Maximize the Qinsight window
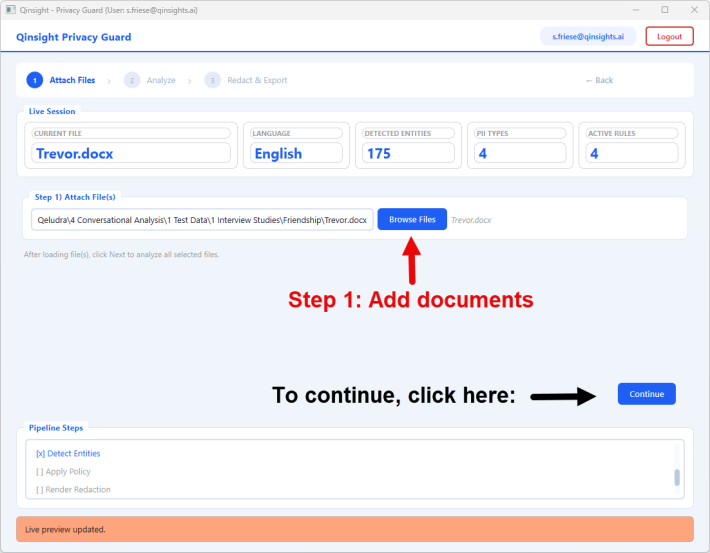710x553 pixels. [665, 10]
